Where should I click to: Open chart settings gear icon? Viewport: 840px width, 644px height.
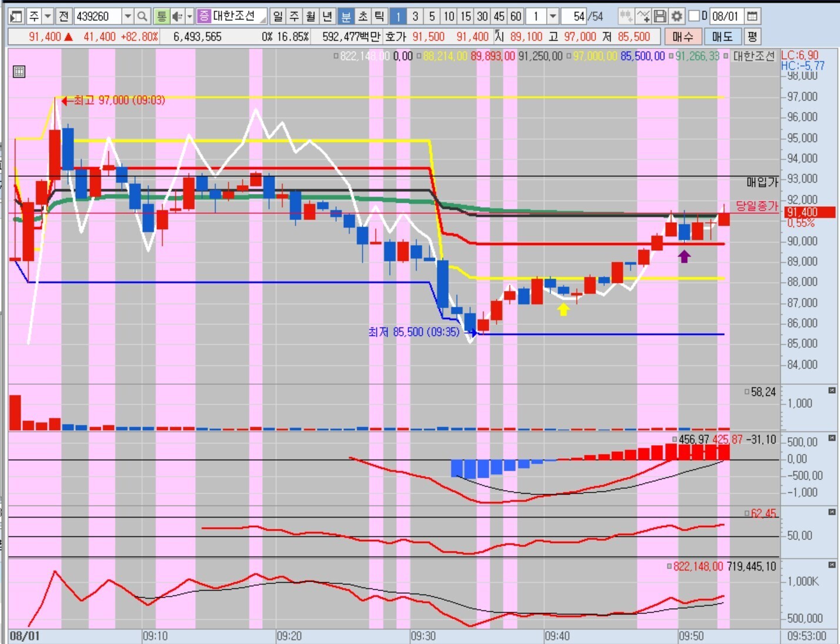coord(677,16)
